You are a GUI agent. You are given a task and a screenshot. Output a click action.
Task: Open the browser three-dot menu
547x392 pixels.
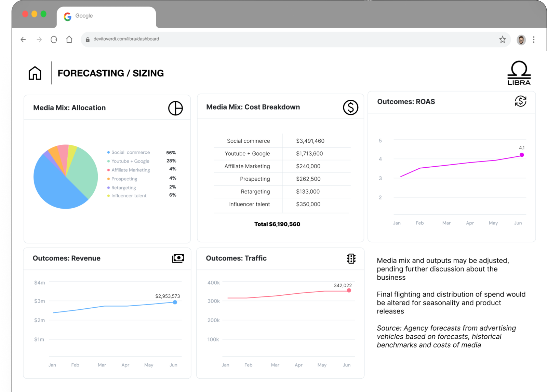[x=533, y=40]
